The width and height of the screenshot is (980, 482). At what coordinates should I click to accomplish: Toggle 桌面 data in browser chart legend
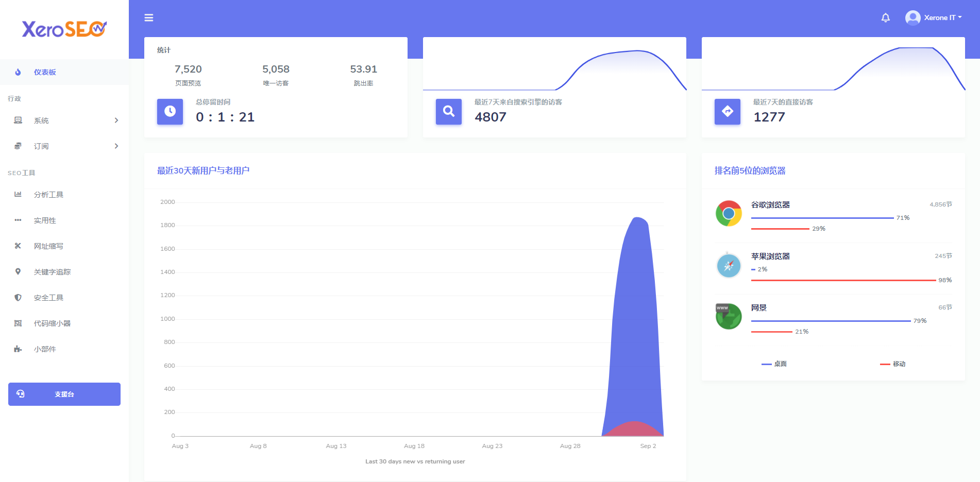pos(774,364)
